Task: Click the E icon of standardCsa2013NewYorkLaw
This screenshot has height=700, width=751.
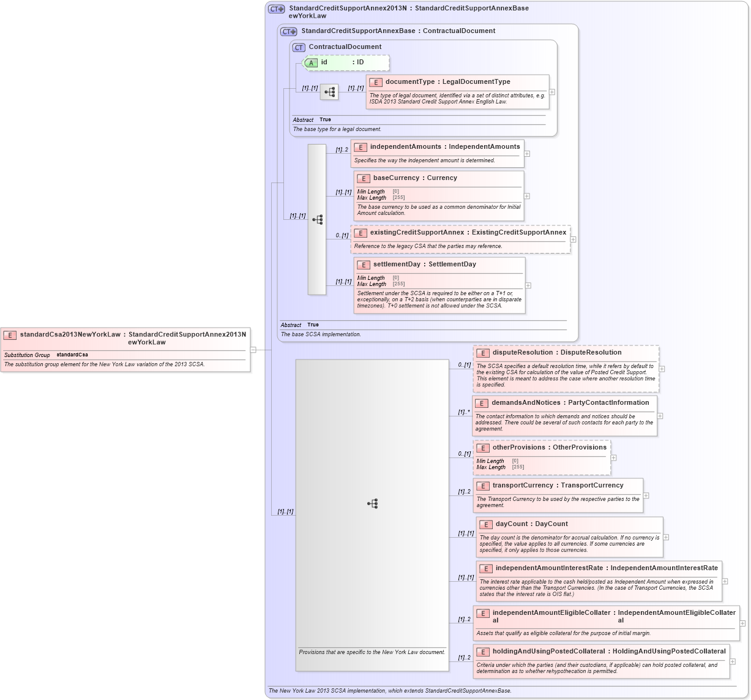Action: tap(9, 335)
